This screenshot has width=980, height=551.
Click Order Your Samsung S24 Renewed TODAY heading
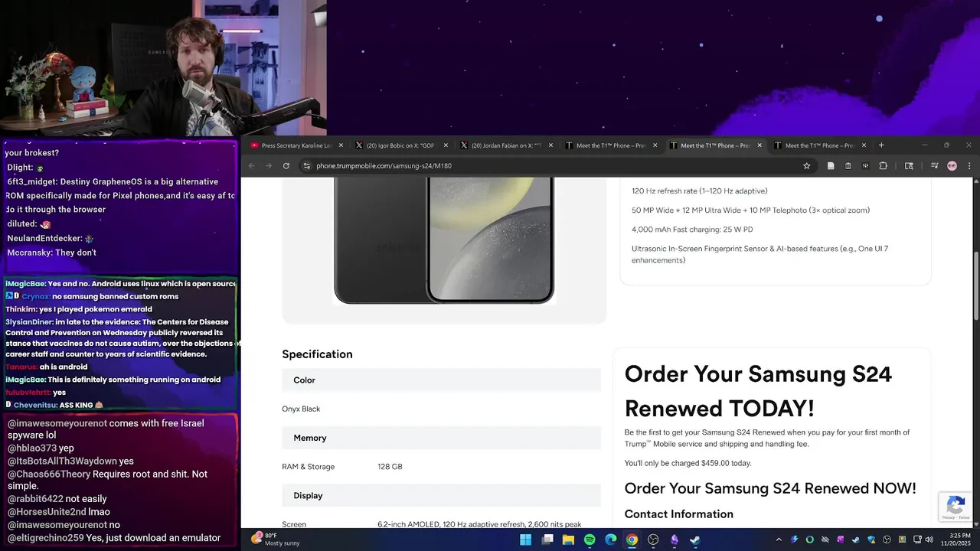point(758,391)
